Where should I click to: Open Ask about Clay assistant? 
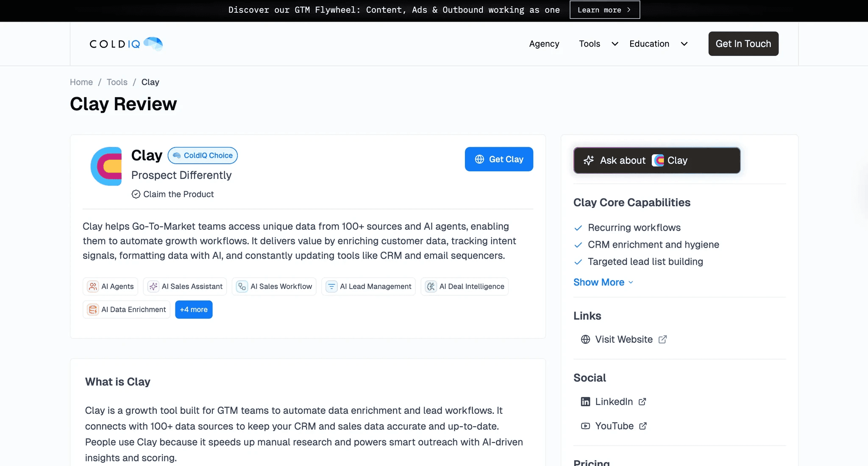tap(657, 160)
